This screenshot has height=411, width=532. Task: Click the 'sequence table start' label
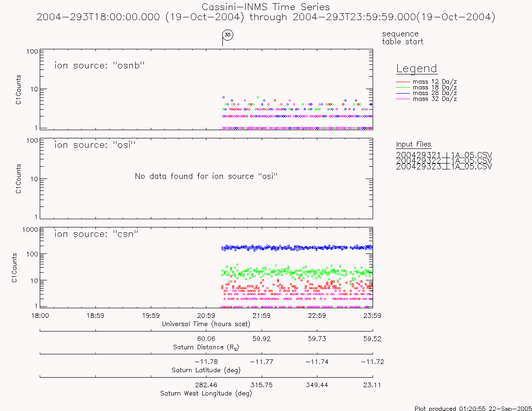(x=402, y=37)
